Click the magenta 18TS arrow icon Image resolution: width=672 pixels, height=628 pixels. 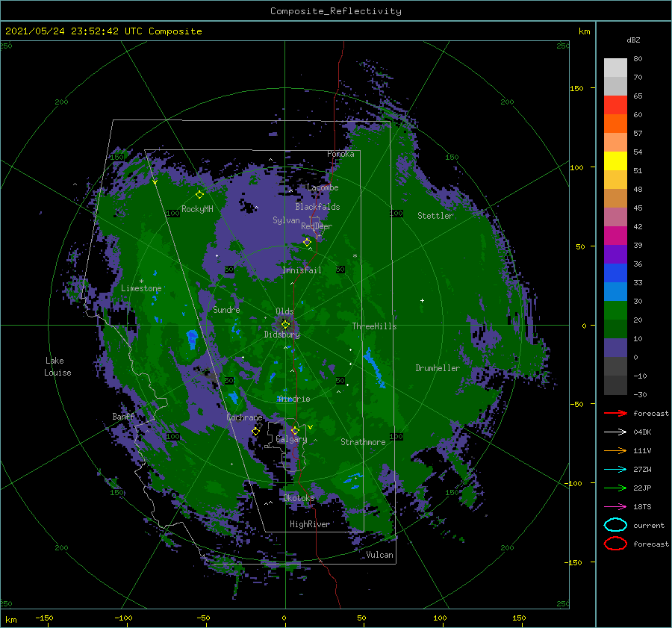click(615, 507)
